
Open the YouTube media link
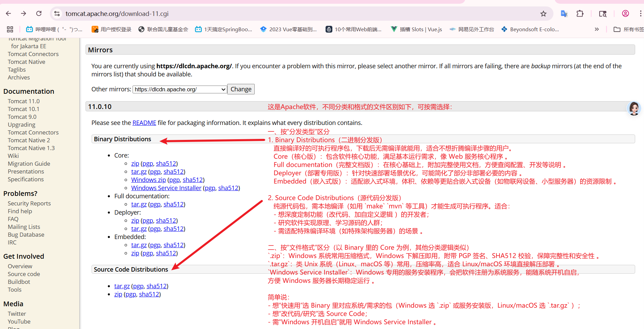coord(19,322)
